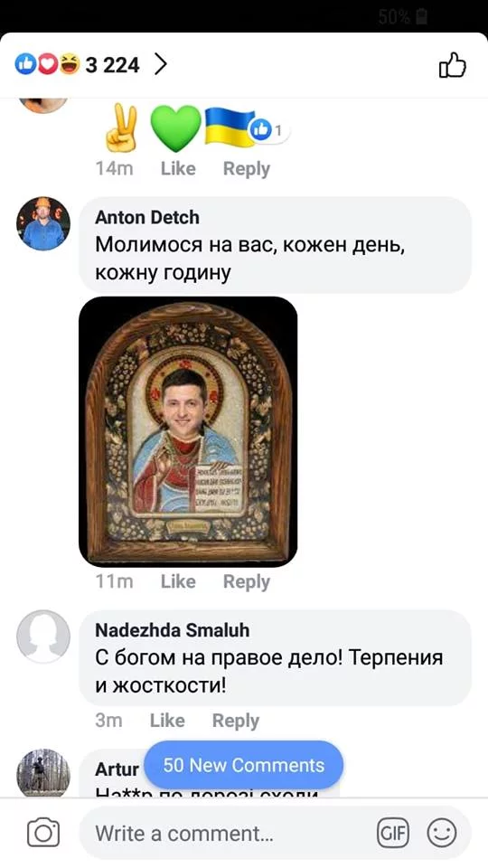The width and height of the screenshot is (488, 868).
Task: Open the camera icon beside the comment box
Action: (x=43, y=832)
